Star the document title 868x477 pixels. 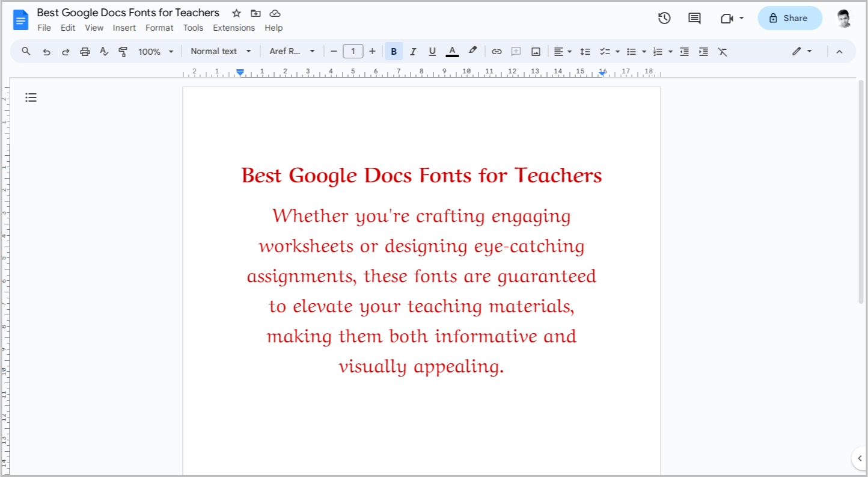point(236,13)
